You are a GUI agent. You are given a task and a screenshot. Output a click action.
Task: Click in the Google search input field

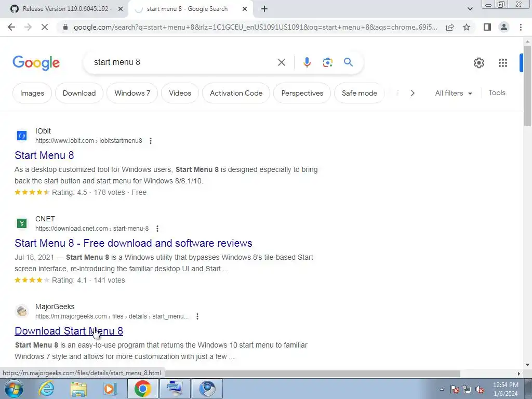pyautogui.click(x=183, y=62)
